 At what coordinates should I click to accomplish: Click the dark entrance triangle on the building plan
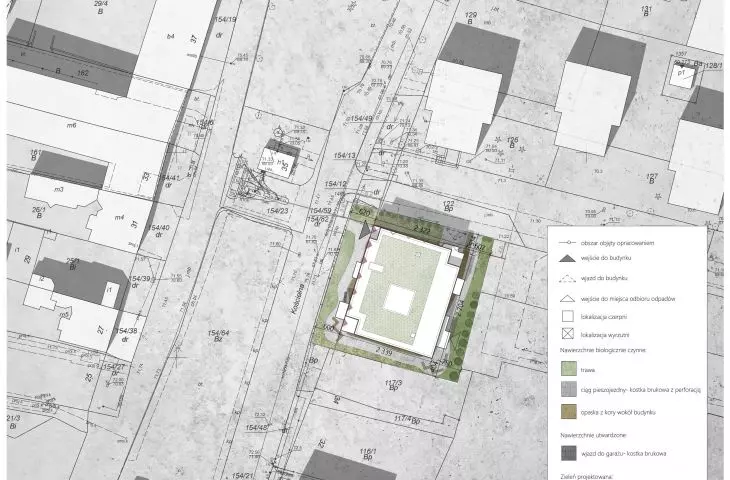(x=365, y=230)
